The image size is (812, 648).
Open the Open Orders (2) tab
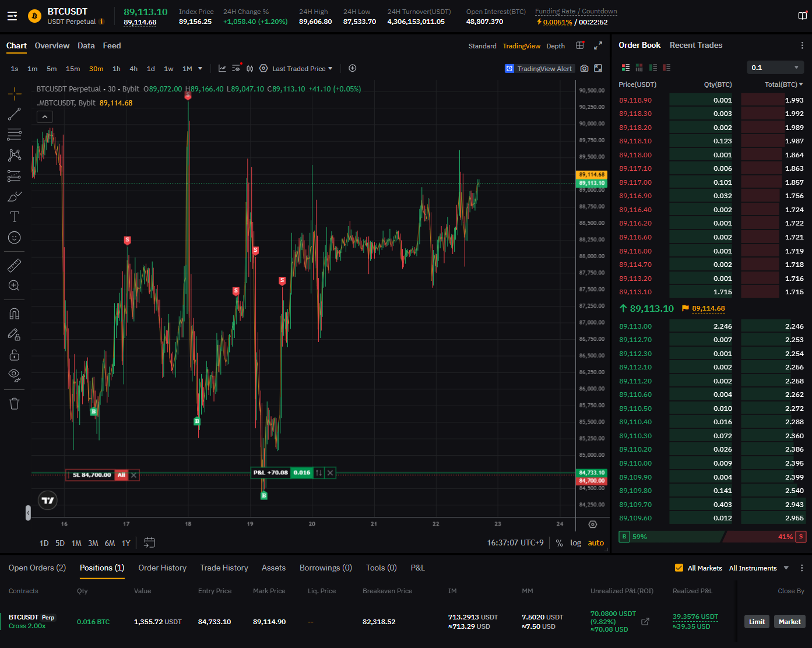(37, 568)
